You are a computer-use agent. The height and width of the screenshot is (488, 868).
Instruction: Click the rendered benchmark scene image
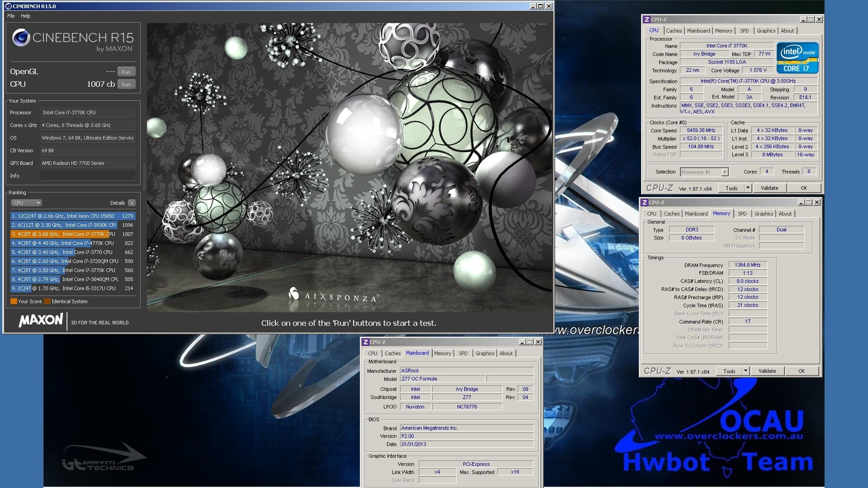(349, 167)
